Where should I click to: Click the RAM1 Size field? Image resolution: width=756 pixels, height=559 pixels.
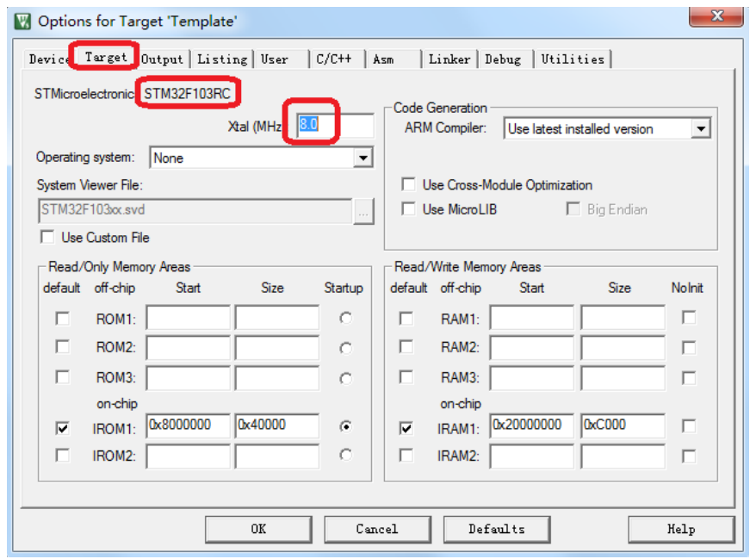pos(623,317)
